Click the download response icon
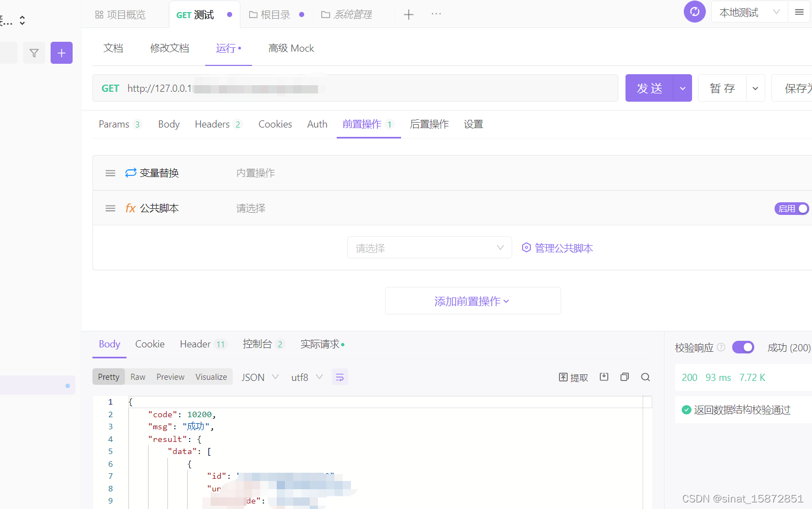The height and width of the screenshot is (509, 812). point(604,377)
